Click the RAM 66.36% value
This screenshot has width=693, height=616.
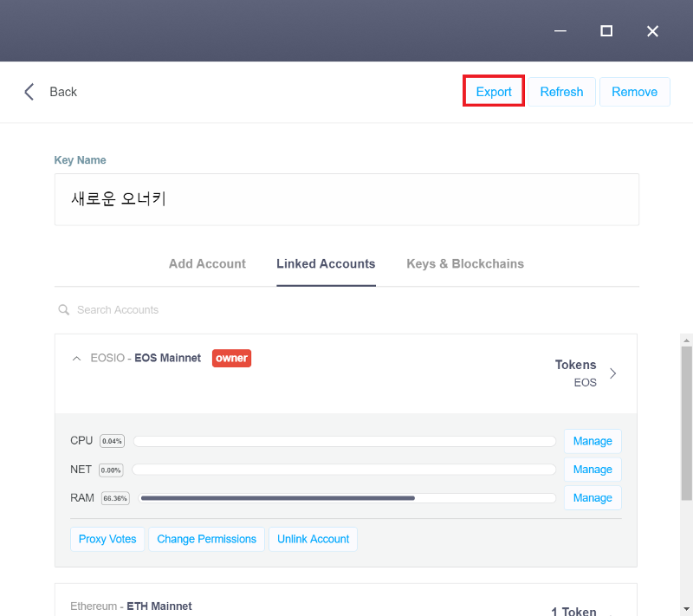[x=115, y=498]
